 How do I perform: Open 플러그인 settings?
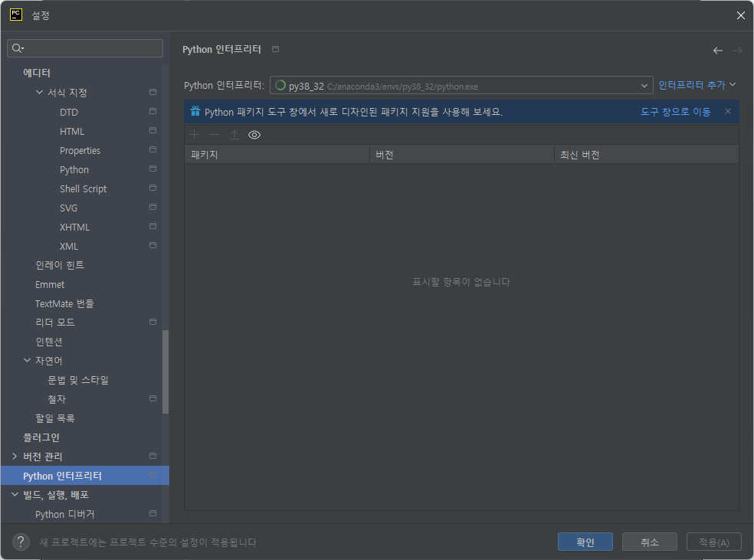point(41,437)
